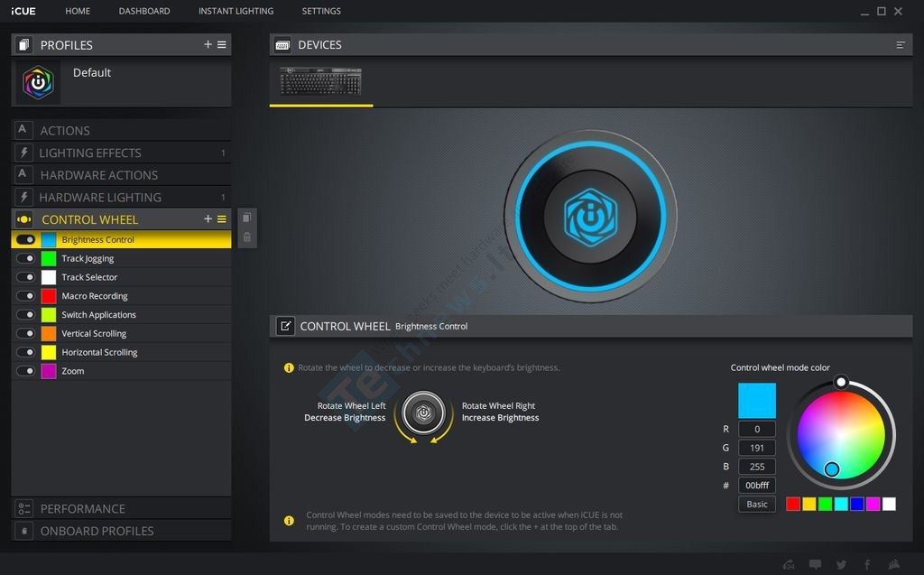This screenshot has width=924, height=575.
Task: Click the plus icon to add a new profile
Action: pyautogui.click(x=208, y=44)
